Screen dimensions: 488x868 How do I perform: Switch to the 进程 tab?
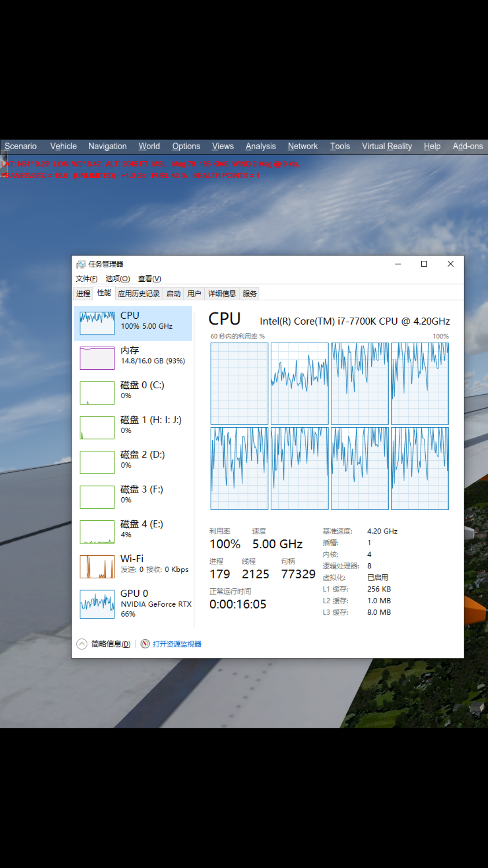[83, 294]
